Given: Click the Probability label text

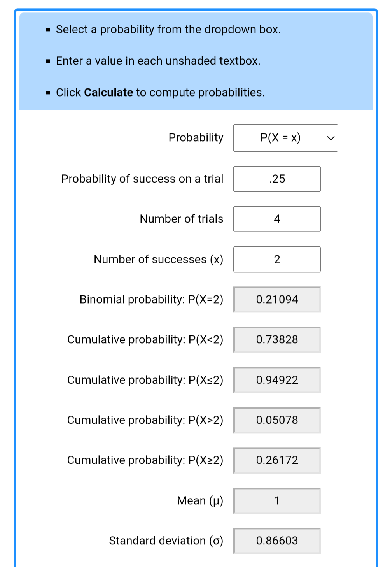Looking at the screenshot, I should (196, 138).
